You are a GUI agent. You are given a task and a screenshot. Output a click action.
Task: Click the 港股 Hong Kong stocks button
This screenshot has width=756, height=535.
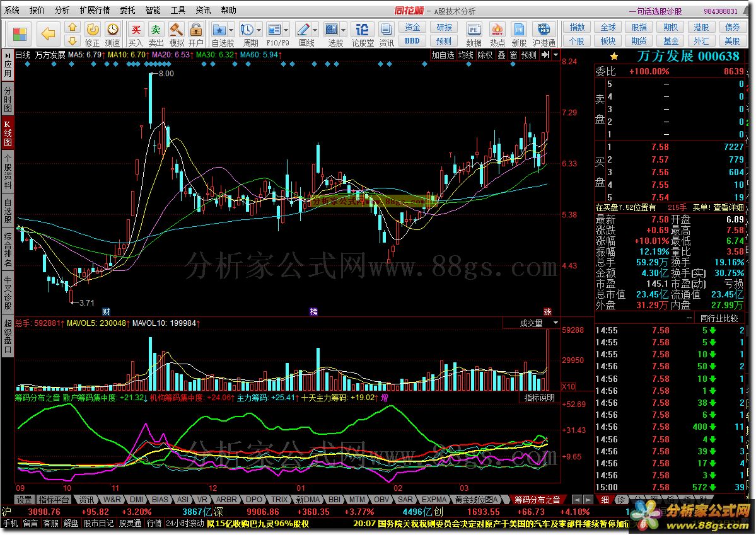click(x=702, y=28)
